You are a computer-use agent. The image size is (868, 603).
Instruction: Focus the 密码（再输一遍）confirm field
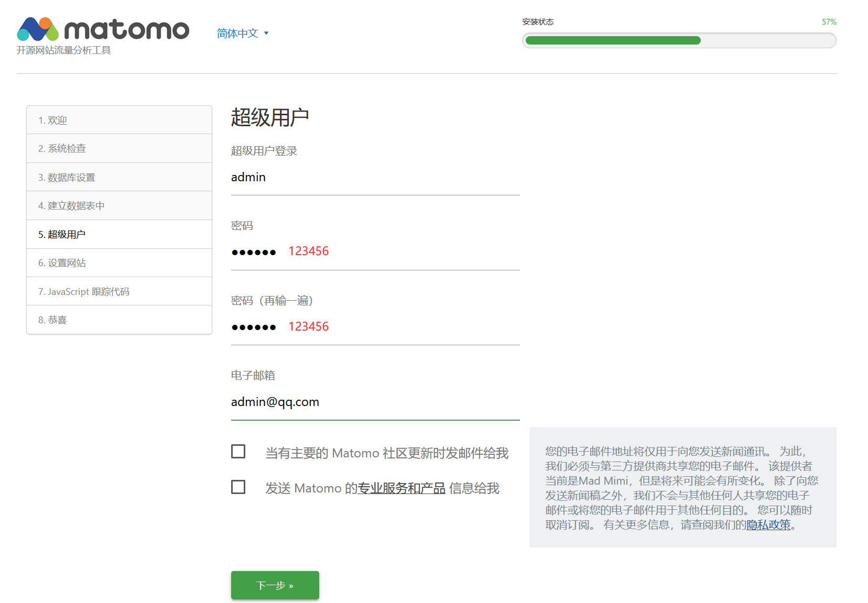coord(375,327)
